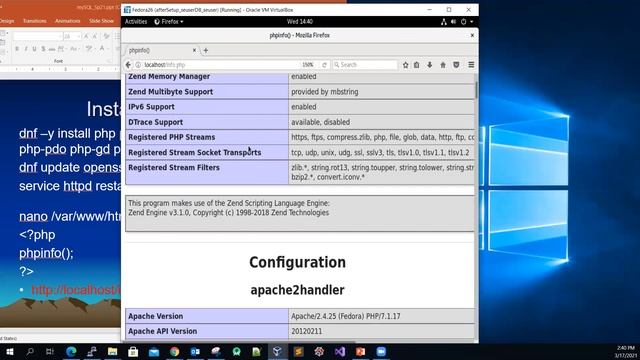
Task: Open PowerPoint font name combo box
Action: pyautogui.click(x=38, y=37)
